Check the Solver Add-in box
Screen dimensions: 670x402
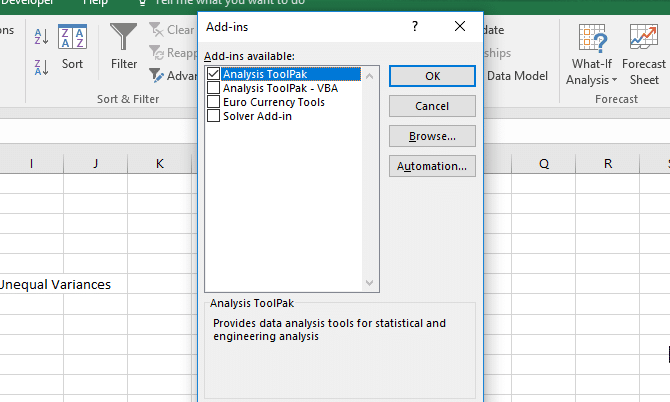tap(213, 116)
